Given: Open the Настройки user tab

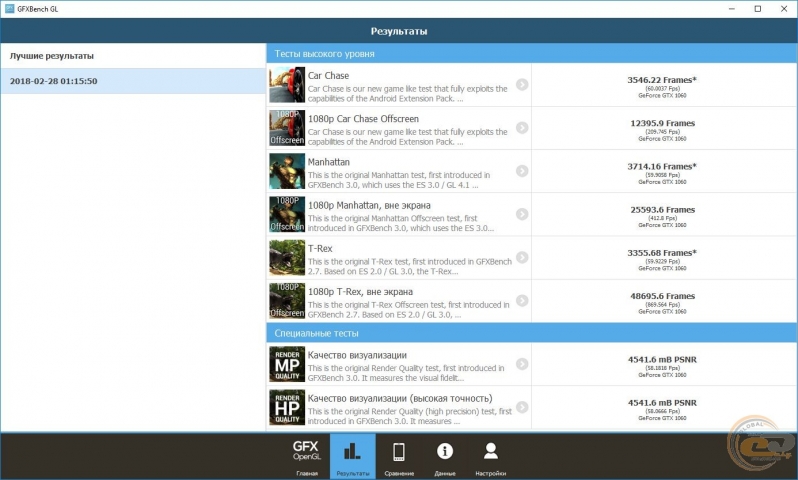Looking at the screenshot, I should pos(491,457).
